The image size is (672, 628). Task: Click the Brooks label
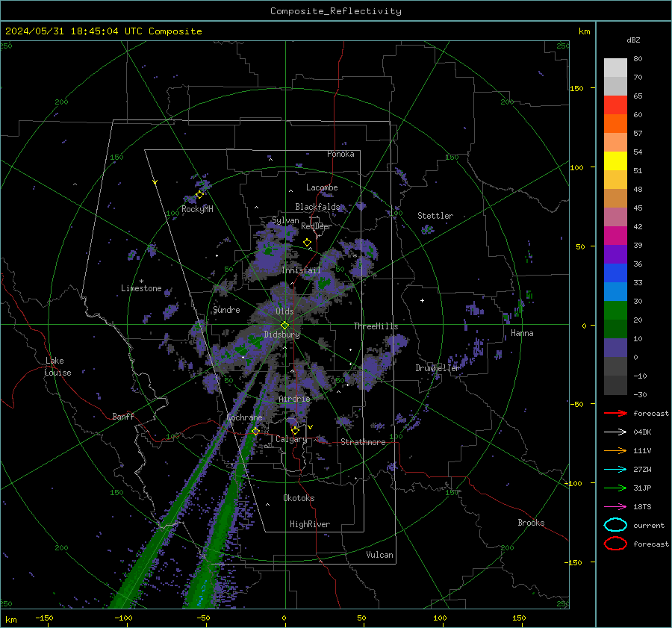531,523
